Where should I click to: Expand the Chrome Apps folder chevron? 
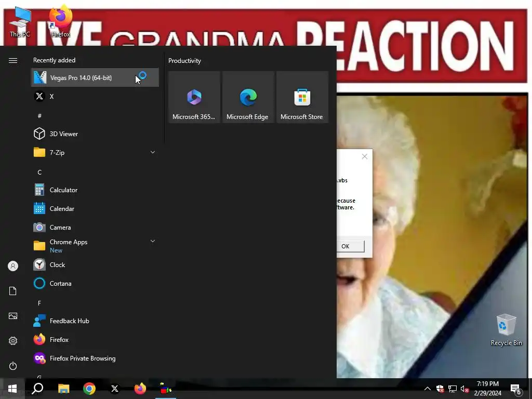[x=153, y=241]
